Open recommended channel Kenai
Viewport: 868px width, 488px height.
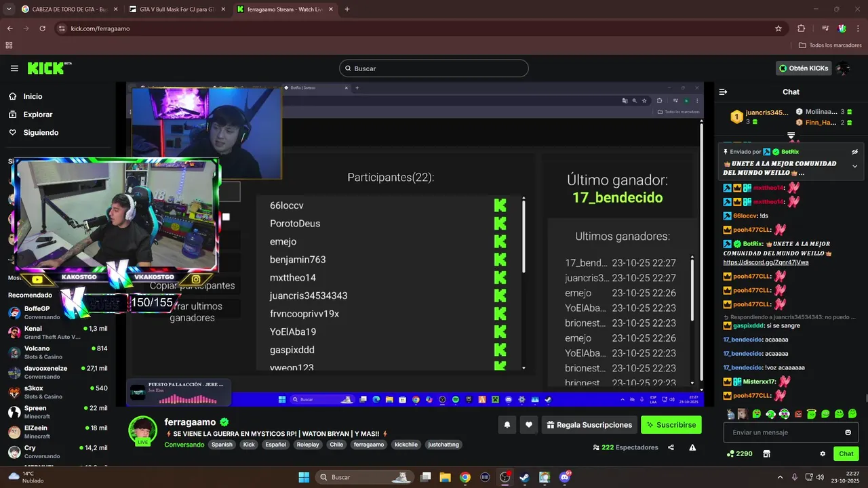[x=58, y=332]
